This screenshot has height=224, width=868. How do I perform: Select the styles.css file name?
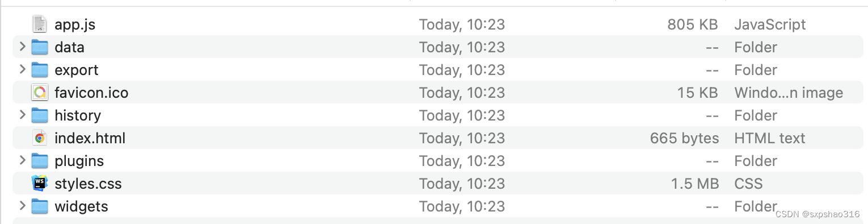coord(88,184)
